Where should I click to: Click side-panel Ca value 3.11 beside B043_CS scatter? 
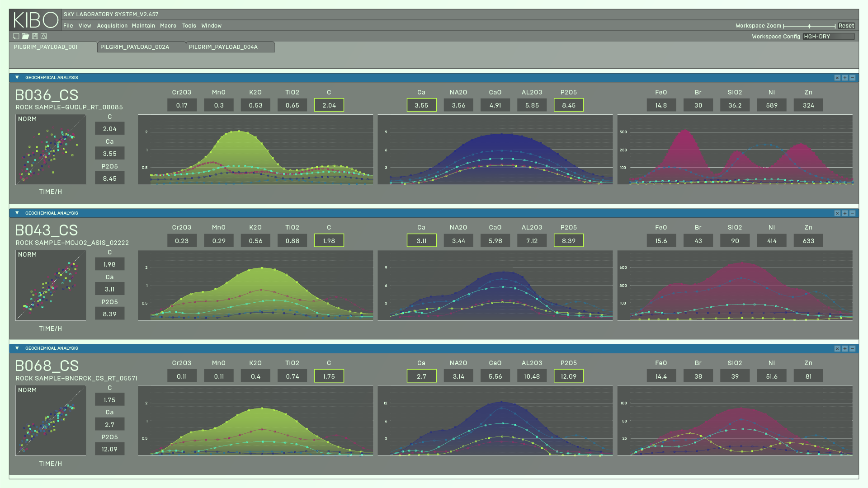click(110, 289)
